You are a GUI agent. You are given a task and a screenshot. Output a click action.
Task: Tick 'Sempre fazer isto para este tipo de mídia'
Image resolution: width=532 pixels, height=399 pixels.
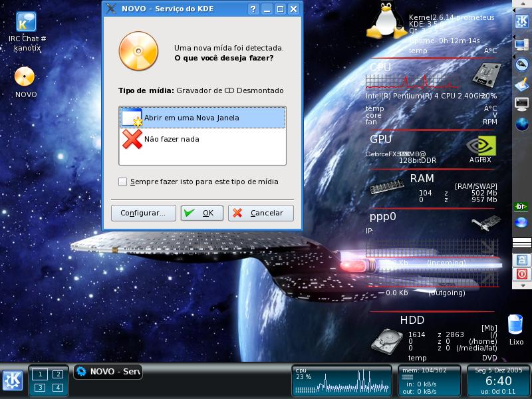(x=122, y=182)
